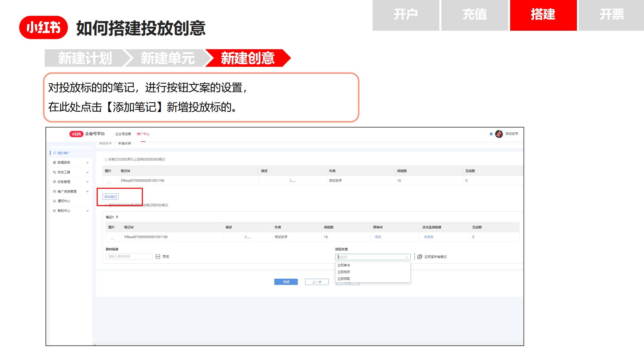The height and width of the screenshot is (361, 644).
Task: Open the 按钮文案 dropdown selector
Action: pos(373,256)
